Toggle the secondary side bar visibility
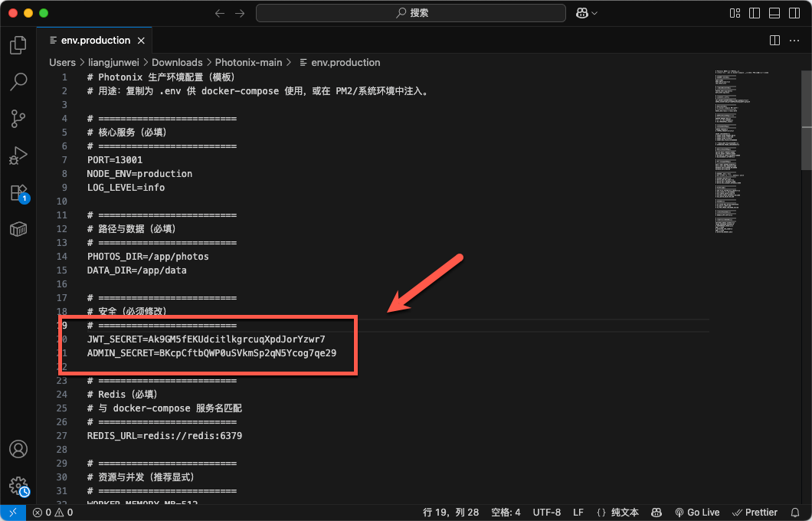812x521 pixels. tap(794, 13)
